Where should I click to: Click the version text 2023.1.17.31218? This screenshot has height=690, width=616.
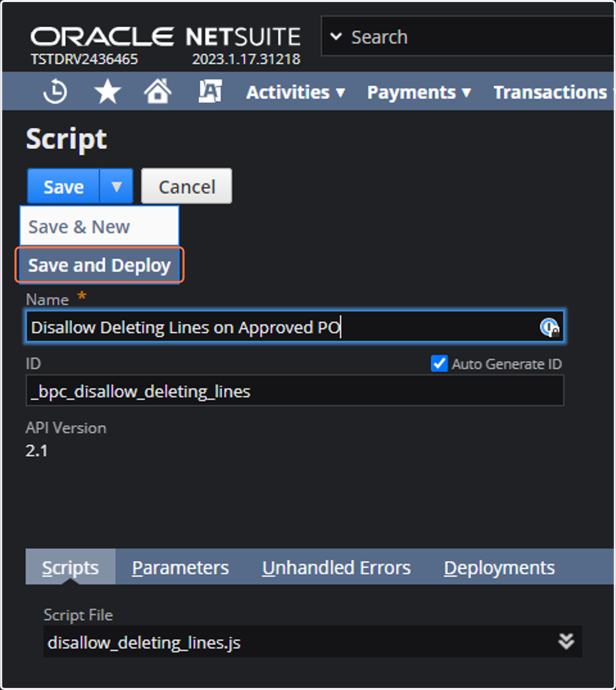point(246,59)
